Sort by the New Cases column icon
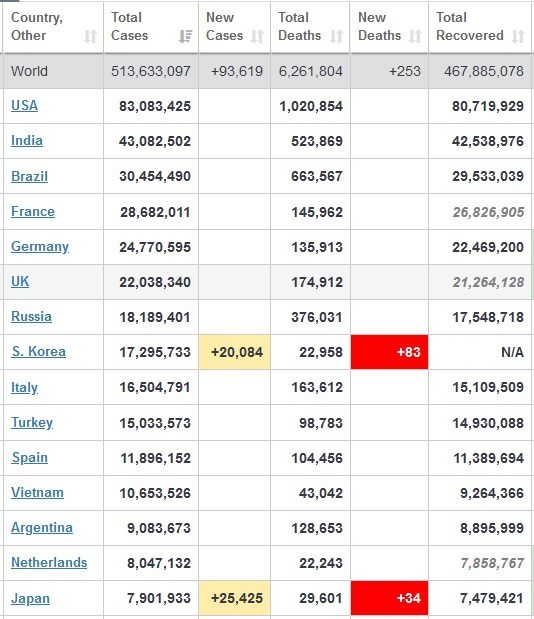534x619 pixels. pos(257,36)
